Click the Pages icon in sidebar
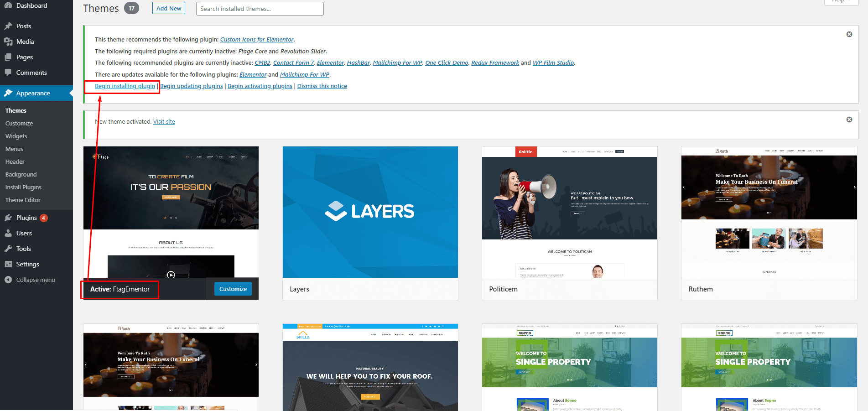The height and width of the screenshot is (411, 868). (8, 57)
